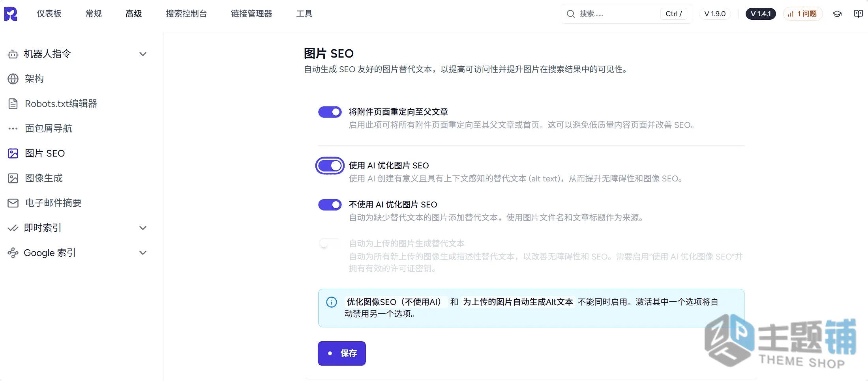Click 优化图像SEO（不使用AI） tag in notice
Screen dimensions: 868x381
pyautogui.click(x=396, y=302)
